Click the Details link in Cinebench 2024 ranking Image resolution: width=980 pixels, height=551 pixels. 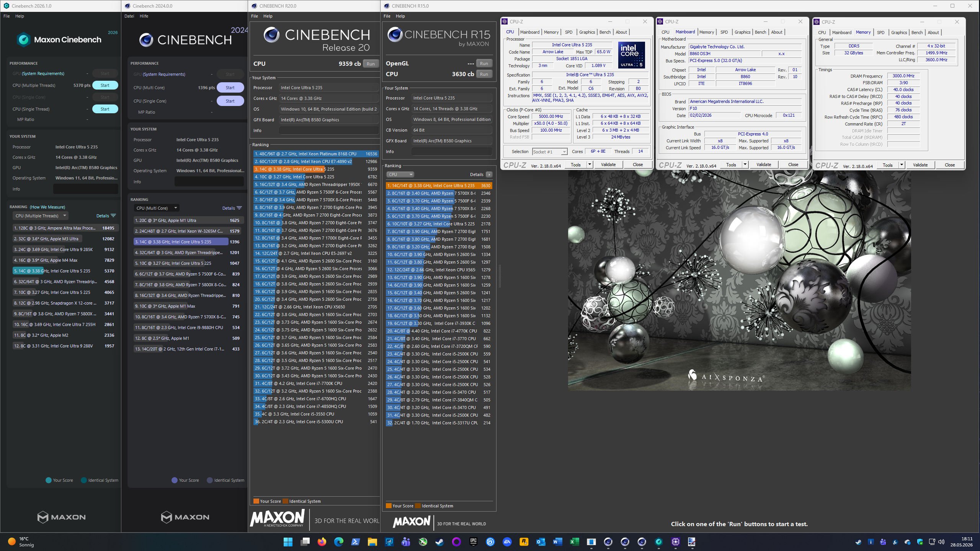coord(229,208)
